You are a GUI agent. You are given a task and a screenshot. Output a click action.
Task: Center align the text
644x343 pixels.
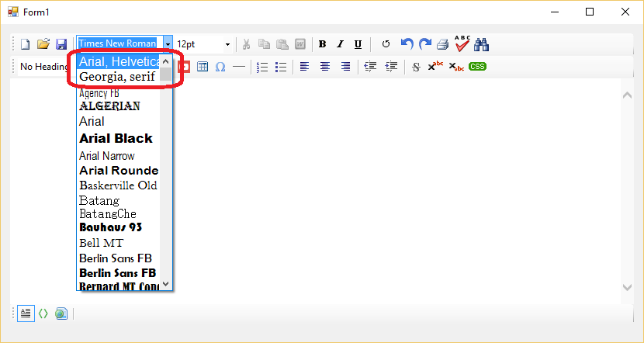(x=325, y=67)
